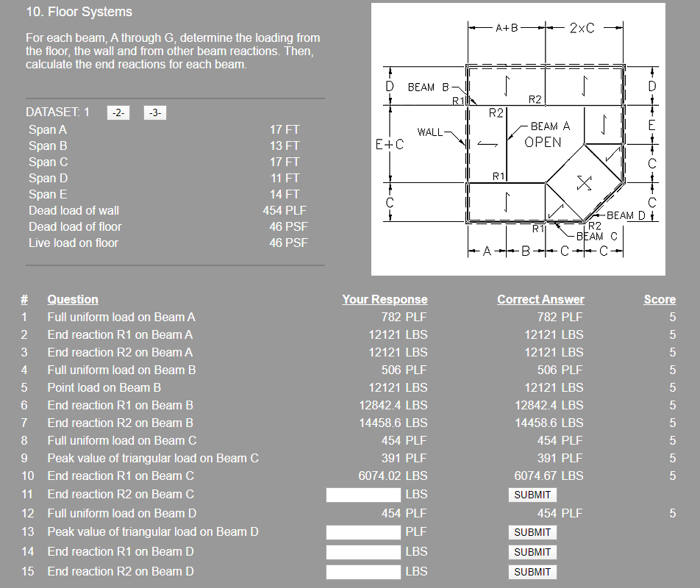Image resolution: width=700 pixels, height=588 pixels.
Task: Click the # column header
Action: [24, 299]
